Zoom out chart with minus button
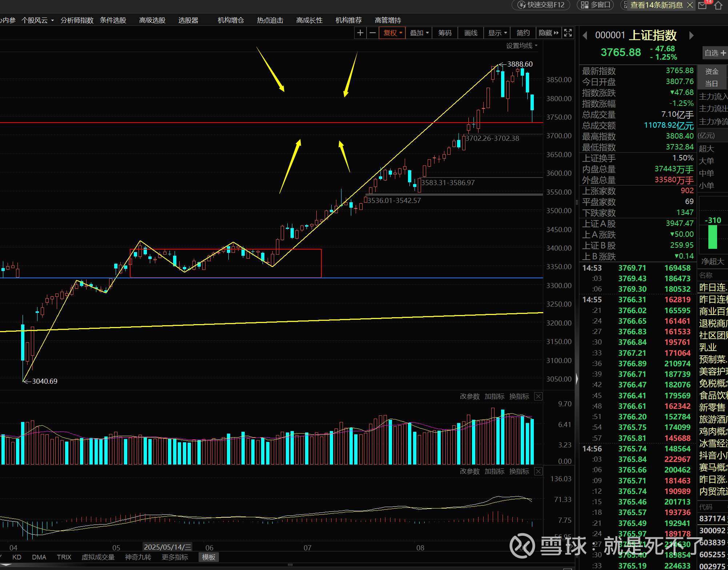 point(372,33)
